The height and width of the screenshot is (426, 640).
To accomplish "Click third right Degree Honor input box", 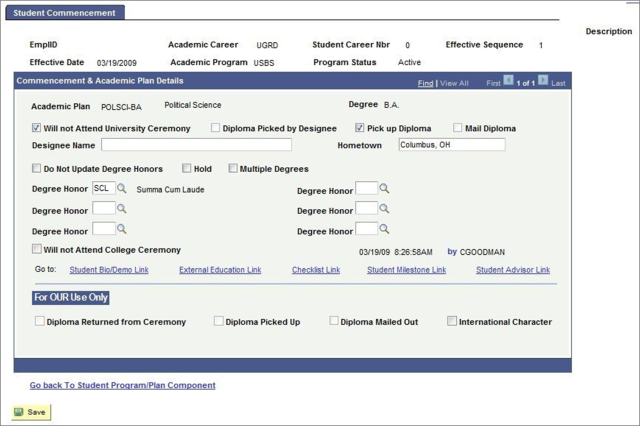I will 367,229.
